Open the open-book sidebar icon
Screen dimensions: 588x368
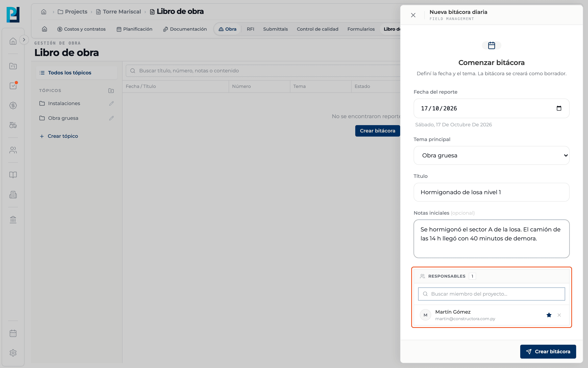pyautogui.click(x=13, y=175)
